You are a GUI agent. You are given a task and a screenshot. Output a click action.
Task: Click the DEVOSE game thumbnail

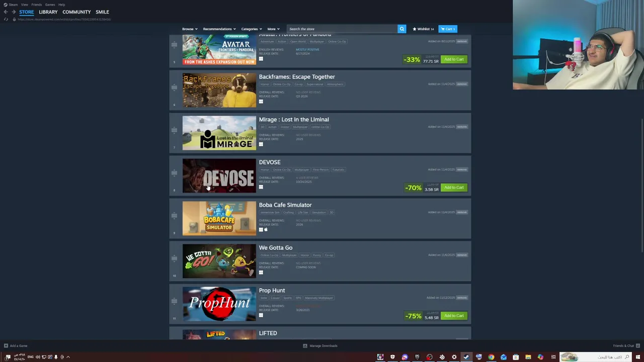[x=219, y=175]
